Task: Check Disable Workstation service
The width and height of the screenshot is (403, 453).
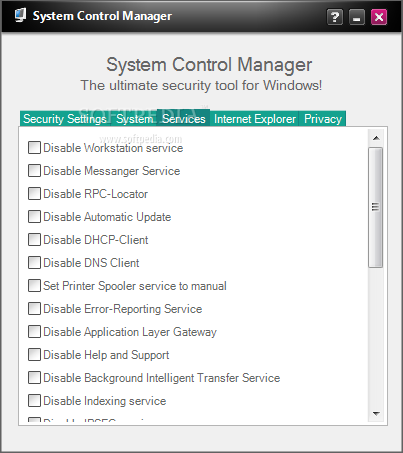Action: click(x=34, y=147)
